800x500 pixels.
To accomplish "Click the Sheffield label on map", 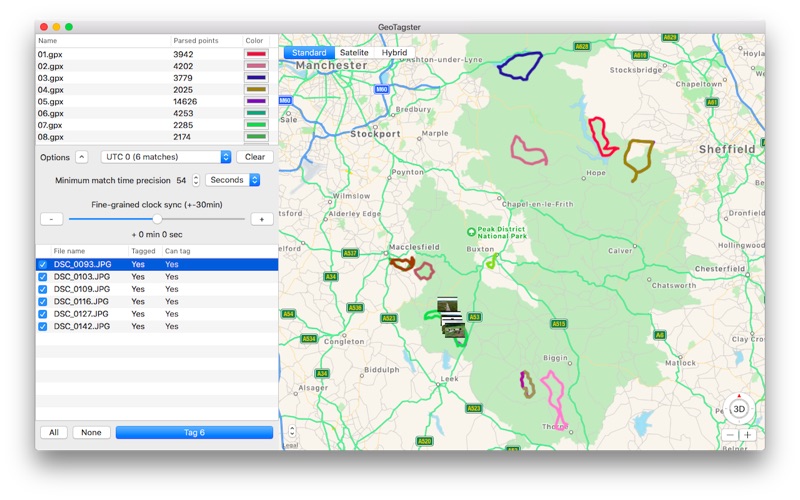I will [x=727, y=149].
